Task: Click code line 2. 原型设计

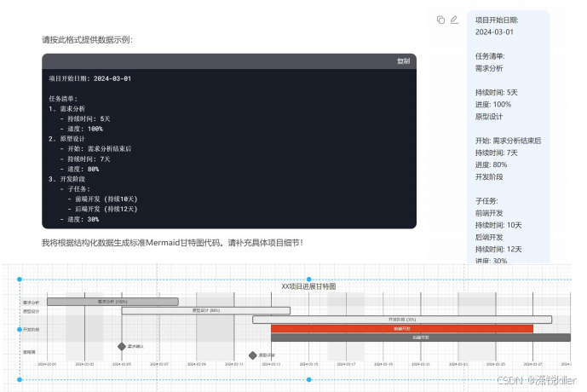Action: (67, 139)
